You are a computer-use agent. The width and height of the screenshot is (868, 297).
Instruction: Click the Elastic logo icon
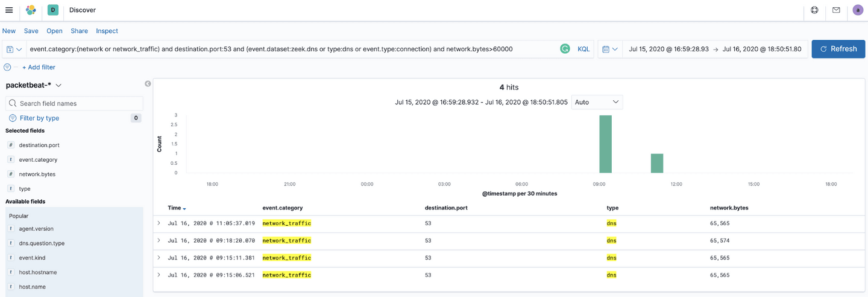31,10
